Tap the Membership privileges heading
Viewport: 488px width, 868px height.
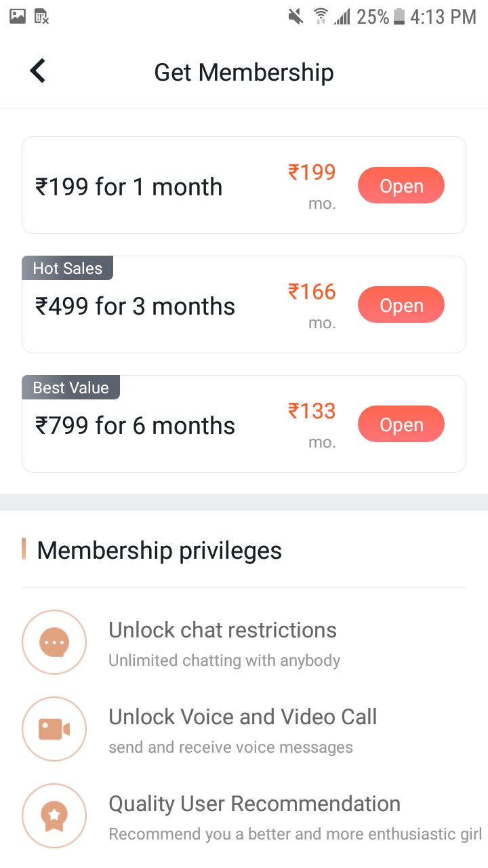click(x=159, y=550)
